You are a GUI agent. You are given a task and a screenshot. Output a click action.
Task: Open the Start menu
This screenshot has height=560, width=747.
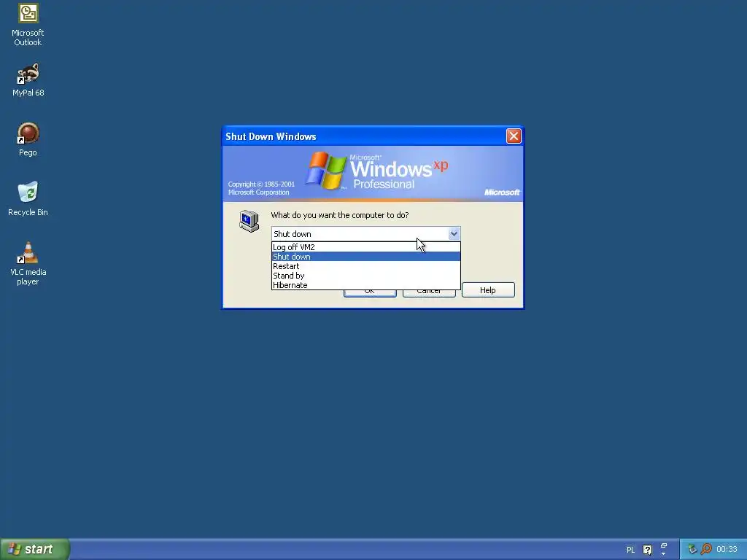(34, 549)
